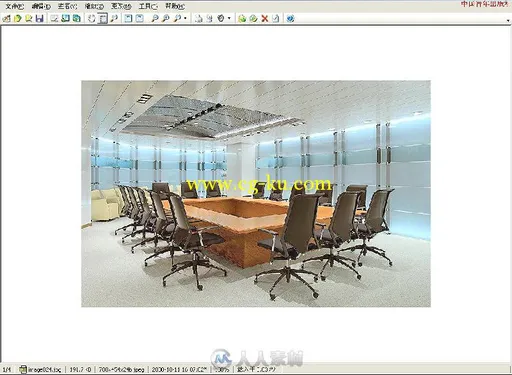
Task: Select the pressed selection tool icon
Action: coord(103,19)
